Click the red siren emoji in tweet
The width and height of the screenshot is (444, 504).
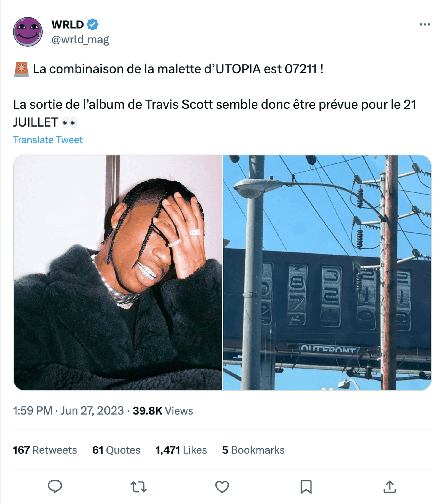tap(22, 69)
